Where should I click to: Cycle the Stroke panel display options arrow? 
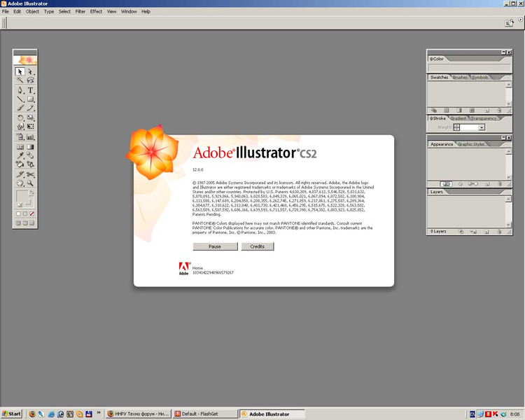432,118
